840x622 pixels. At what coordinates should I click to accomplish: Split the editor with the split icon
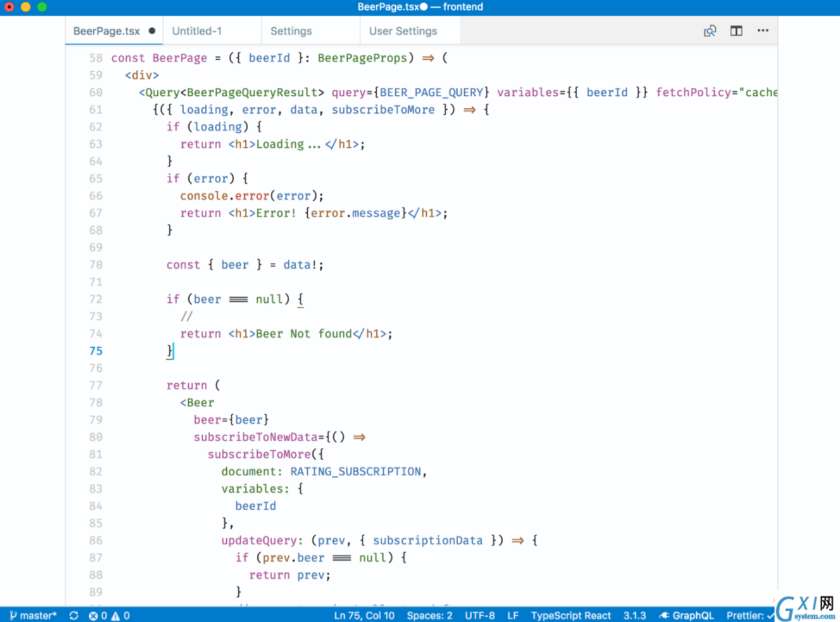(x=736, y=31)
